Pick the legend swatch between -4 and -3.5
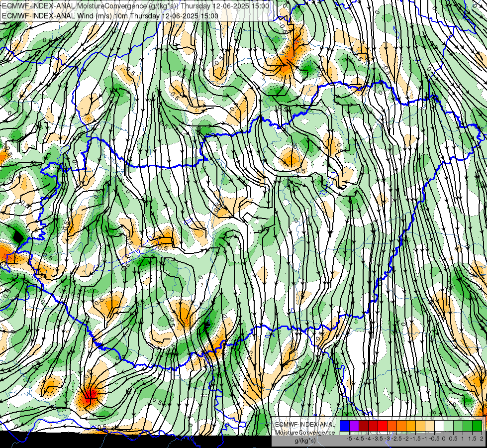 (373, 426)
